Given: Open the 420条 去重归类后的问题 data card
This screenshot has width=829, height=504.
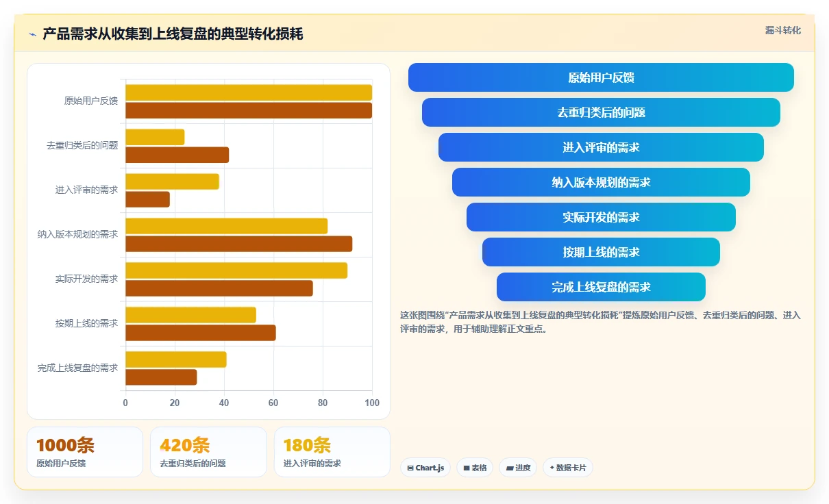Looking at the screenshot, I should 208,452.
